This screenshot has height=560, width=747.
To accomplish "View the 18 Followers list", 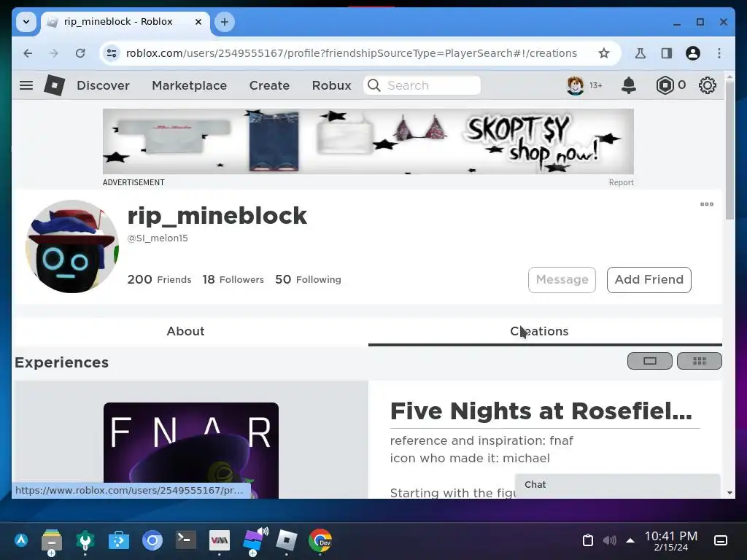I will (233, 279).
